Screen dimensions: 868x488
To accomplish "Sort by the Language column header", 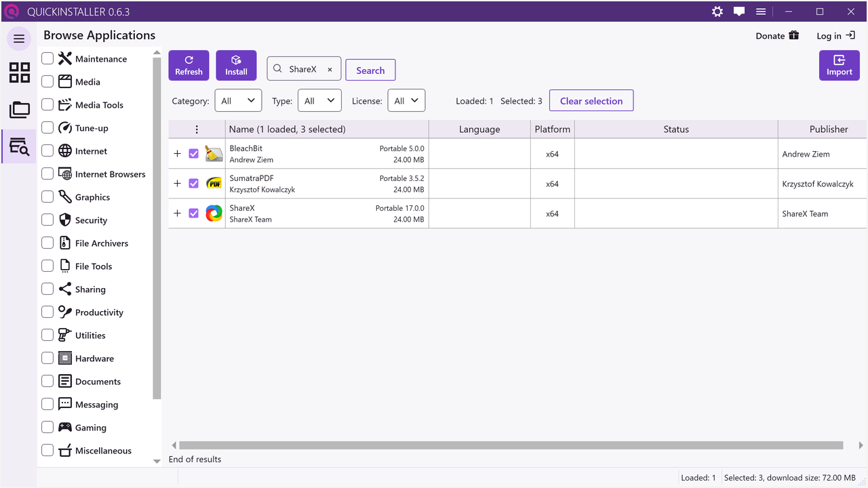I will (479, 129).
